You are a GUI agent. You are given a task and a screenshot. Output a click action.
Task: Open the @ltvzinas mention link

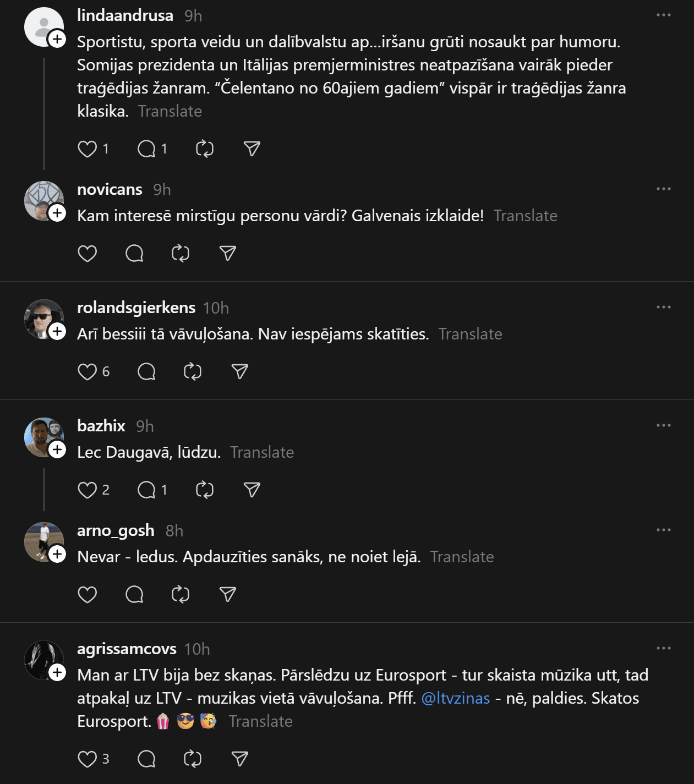coord(456,698)
